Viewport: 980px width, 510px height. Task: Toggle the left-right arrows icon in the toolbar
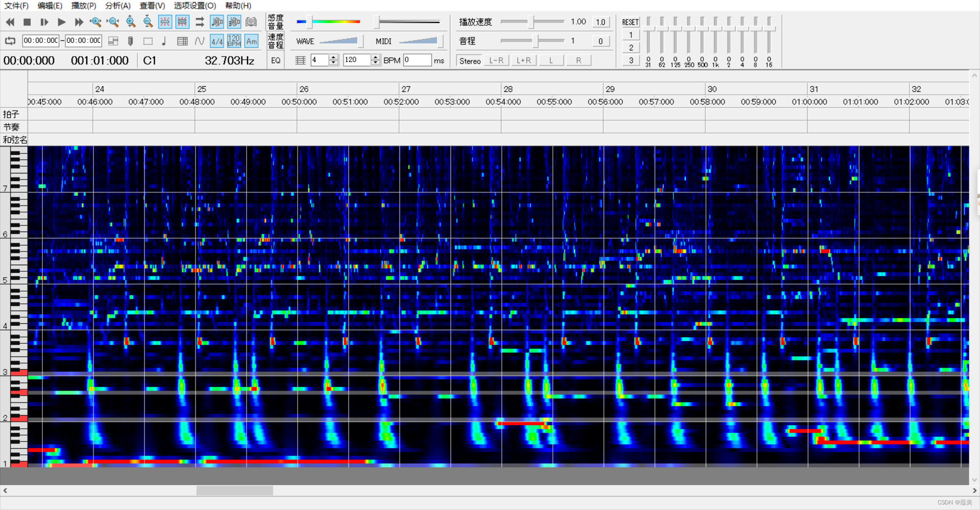pos(200,22)
